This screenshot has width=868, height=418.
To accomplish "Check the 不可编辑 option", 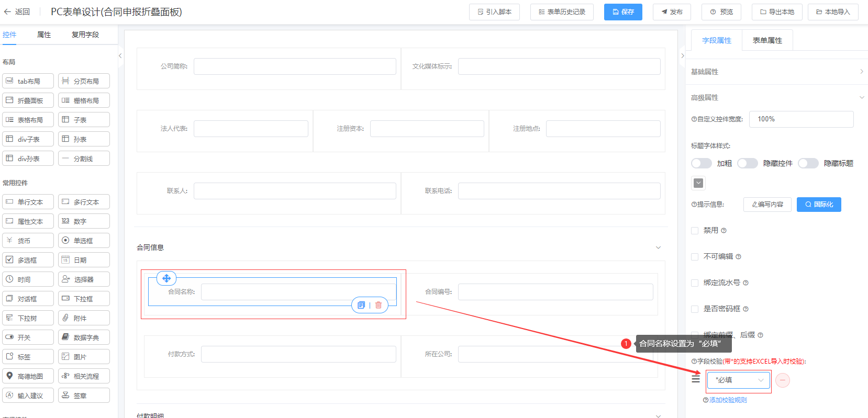I will (x=695, y=257).
